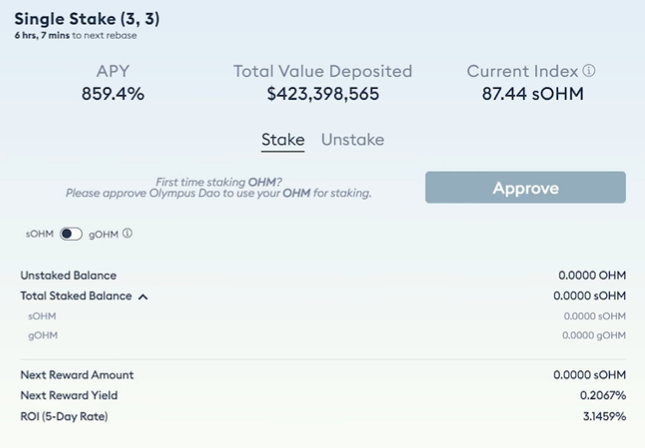Click the gOHM sub-row under staked balance
Viewport: 645px width, 448px height.
[x=323, y=335]
